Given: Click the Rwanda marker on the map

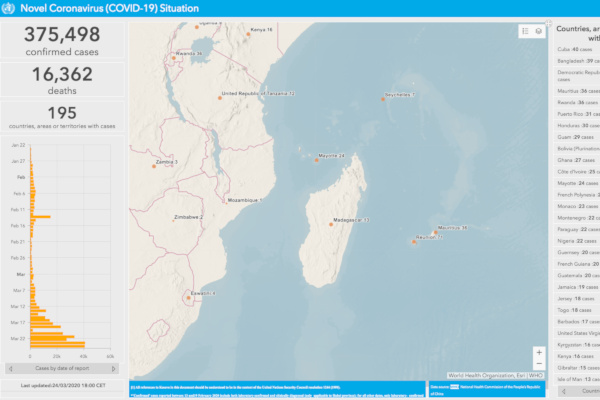Looking at the screenshot, I should click(174, 58).
